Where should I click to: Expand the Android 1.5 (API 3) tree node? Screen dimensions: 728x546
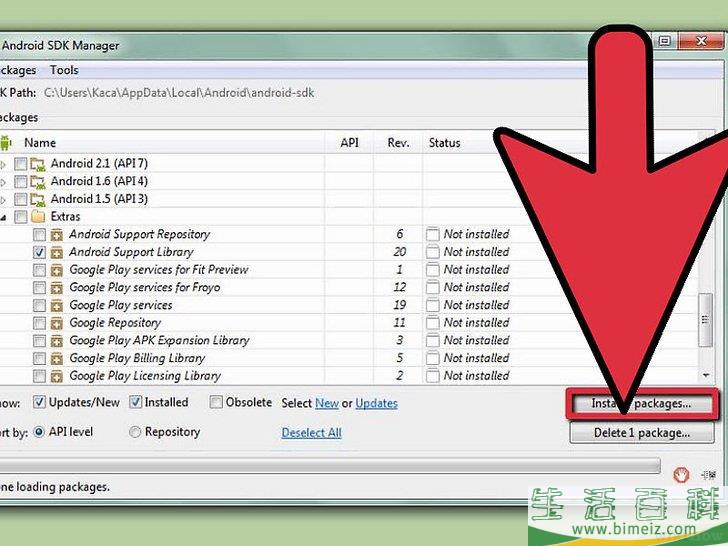click(3, 200)
